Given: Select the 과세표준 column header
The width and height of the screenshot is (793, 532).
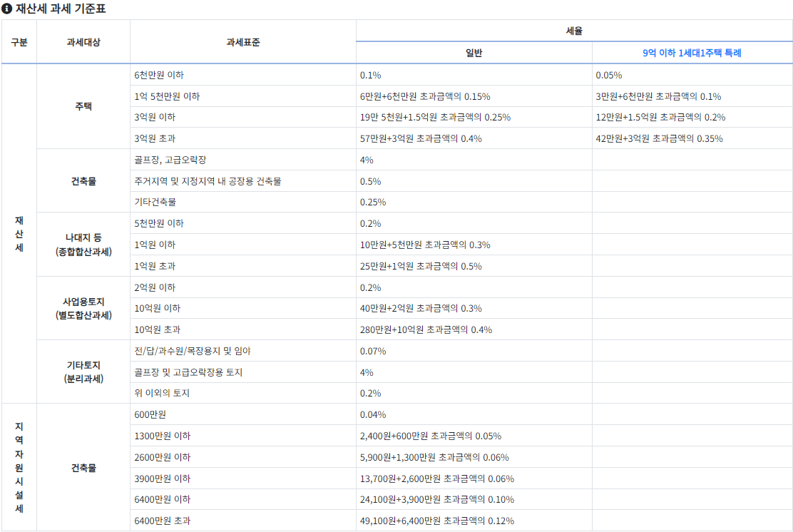Looking at the screenshot, I should tap(242, 42).
